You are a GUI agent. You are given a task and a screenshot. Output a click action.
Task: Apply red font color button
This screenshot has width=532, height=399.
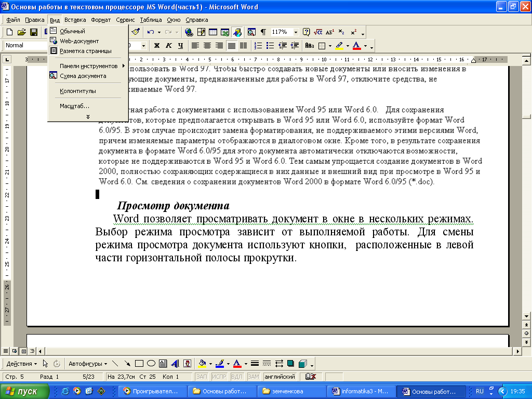click(356, 46)
